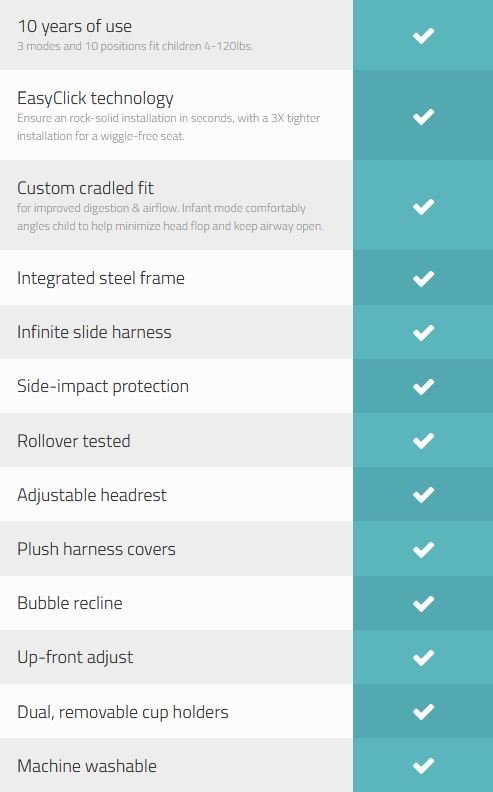Click the Custom cradled fit heading
Screen dimensions: 493x792
click(85, 188)
